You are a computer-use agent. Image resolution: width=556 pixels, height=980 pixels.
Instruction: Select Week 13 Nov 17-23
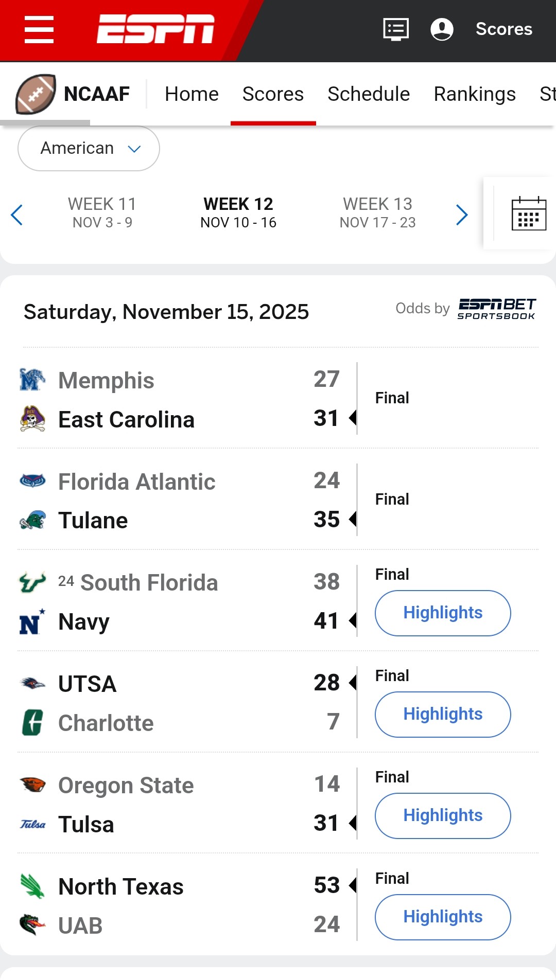[x=377, y=212]
